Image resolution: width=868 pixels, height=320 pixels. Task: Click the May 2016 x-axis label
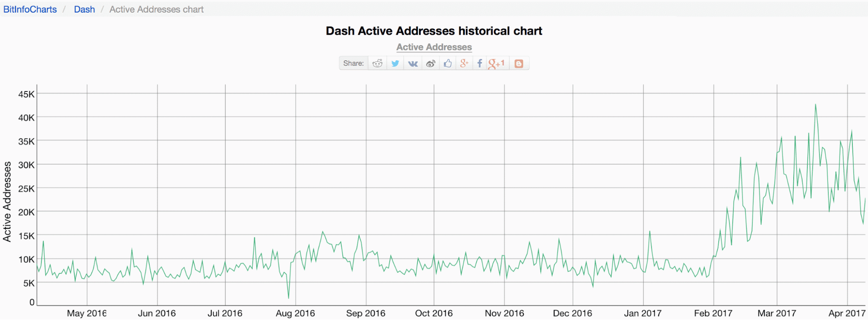(86, 313)
